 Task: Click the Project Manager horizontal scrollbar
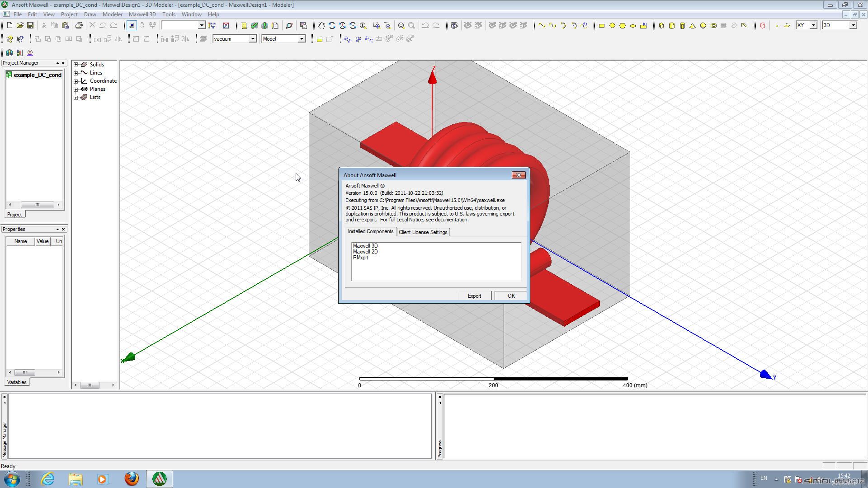point(34,205)
